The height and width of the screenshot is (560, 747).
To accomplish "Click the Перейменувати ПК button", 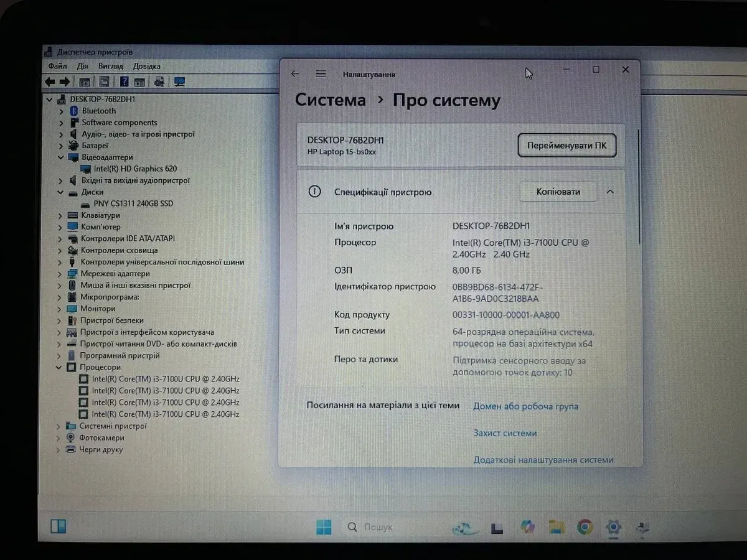I will click(x=566, y=146).
